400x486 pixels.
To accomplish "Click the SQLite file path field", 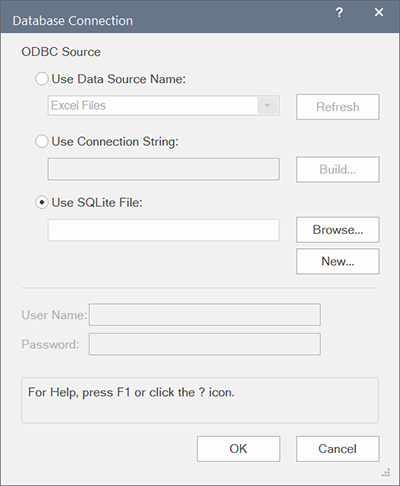I will [163, 230].
